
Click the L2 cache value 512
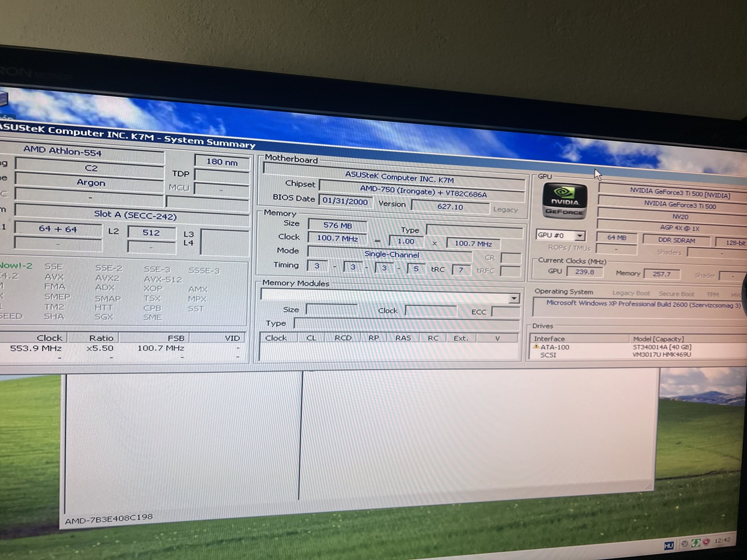coord(151,232)
